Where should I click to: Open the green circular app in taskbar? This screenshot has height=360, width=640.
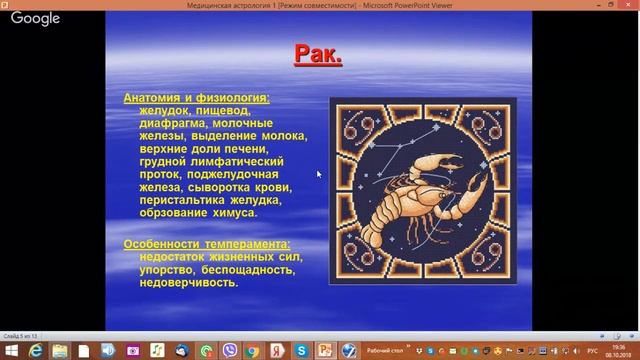[x=206, y=351]
